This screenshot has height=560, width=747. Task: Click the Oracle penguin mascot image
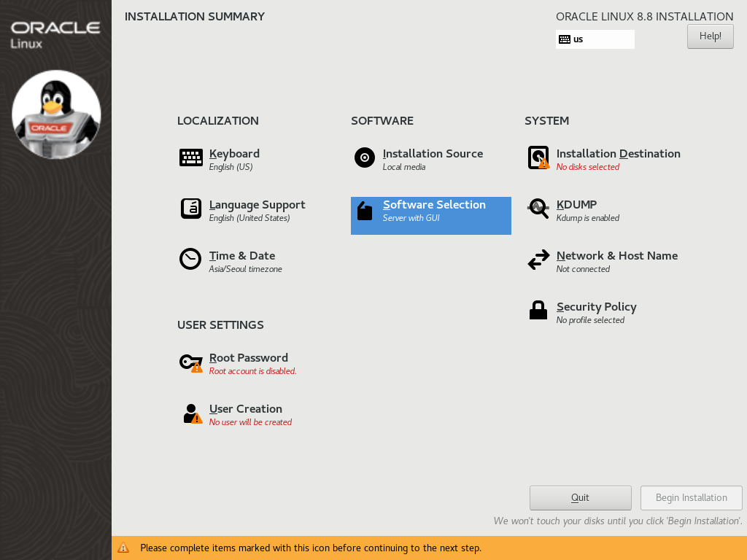(x=56, y=114)
